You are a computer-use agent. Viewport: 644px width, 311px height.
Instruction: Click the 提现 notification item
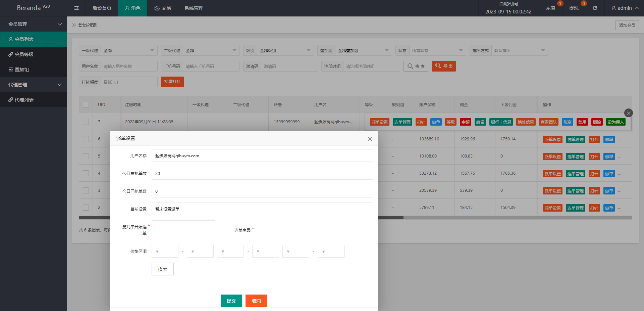(x=574, y=8)
